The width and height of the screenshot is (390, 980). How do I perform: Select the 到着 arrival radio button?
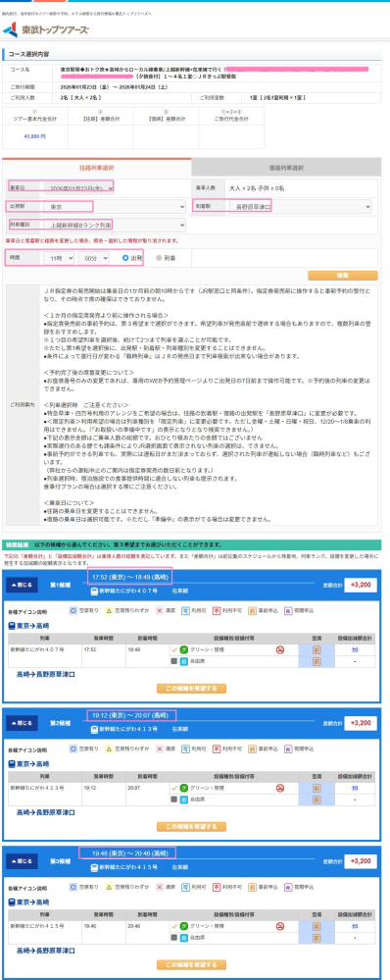click(159, 257)
